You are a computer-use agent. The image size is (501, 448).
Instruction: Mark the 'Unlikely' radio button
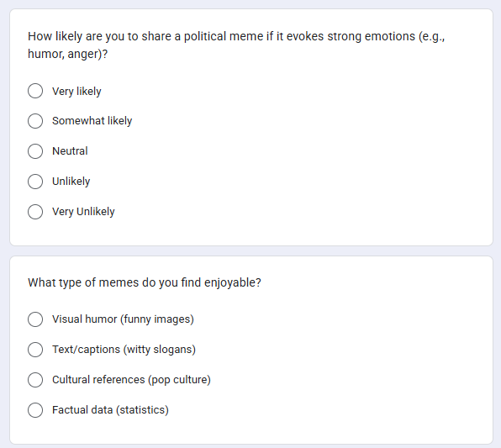coord(35,182)
